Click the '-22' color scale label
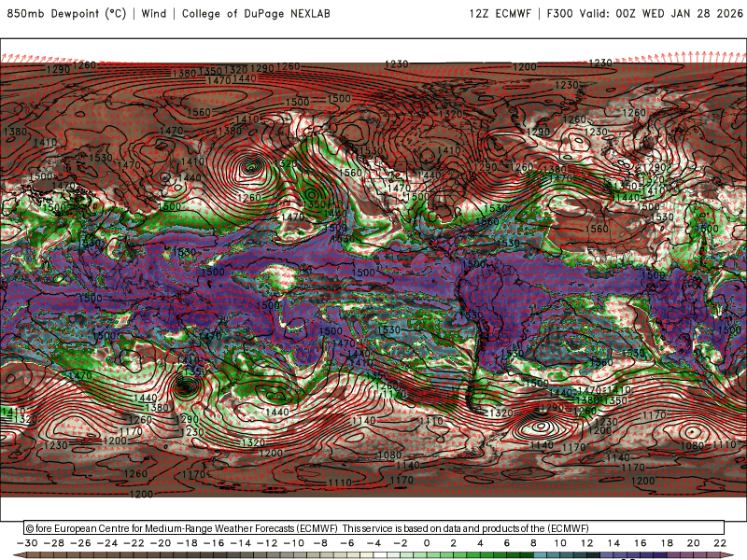This screenshot has height=560, width=747. pos(134,543)
